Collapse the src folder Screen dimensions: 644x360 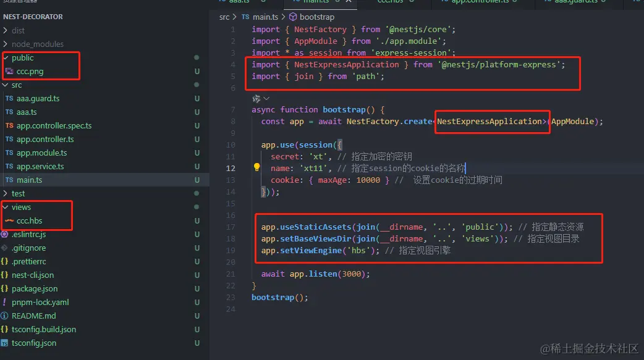point(5,85)
